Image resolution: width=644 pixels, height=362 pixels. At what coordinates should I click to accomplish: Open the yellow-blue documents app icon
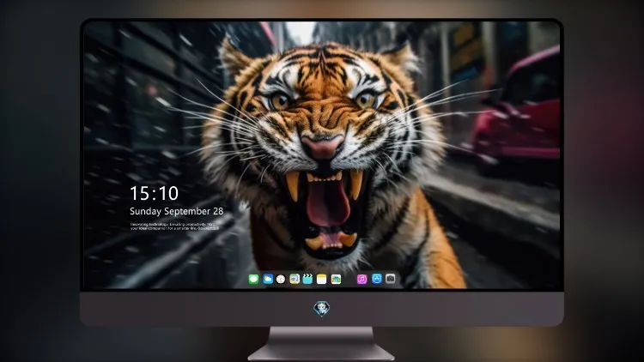pyautogui.click(x=295, y=279)
